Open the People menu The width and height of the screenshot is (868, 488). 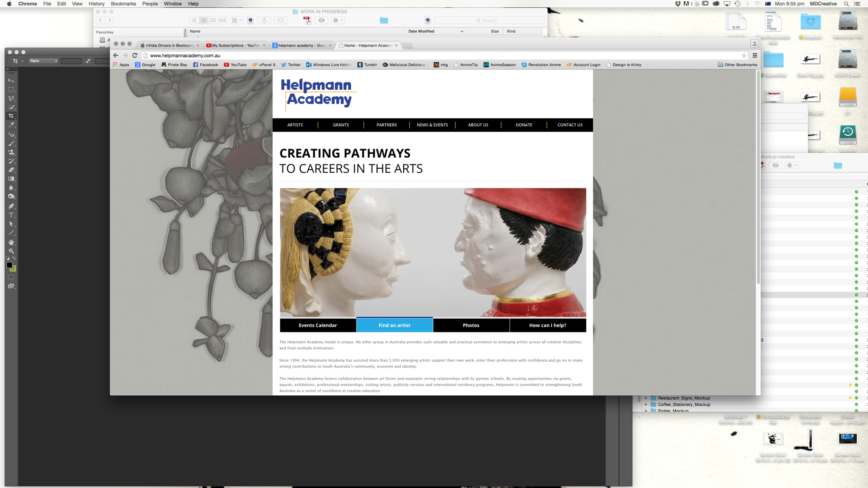(150, 4)
